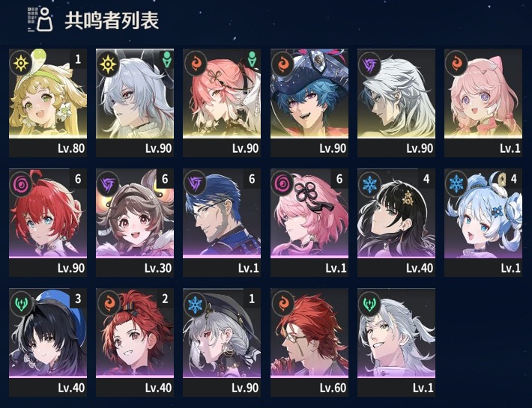The height and width of the screenshot is (408, 532).
Task: Click the pink spiral icon on the red-haired Lv.90 card
Action: [20, 183]
